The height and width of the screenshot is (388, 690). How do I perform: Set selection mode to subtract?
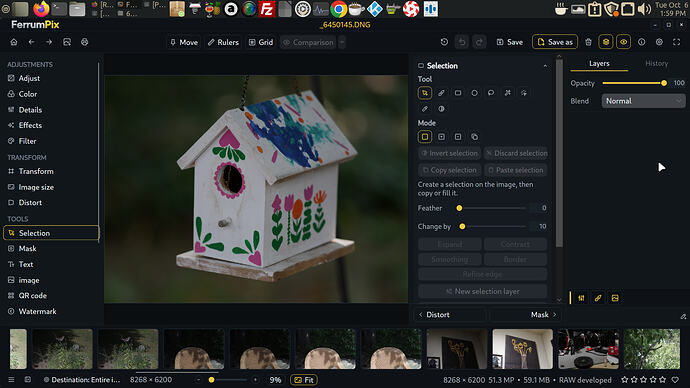pyautogui.click(x=458, y=137)
